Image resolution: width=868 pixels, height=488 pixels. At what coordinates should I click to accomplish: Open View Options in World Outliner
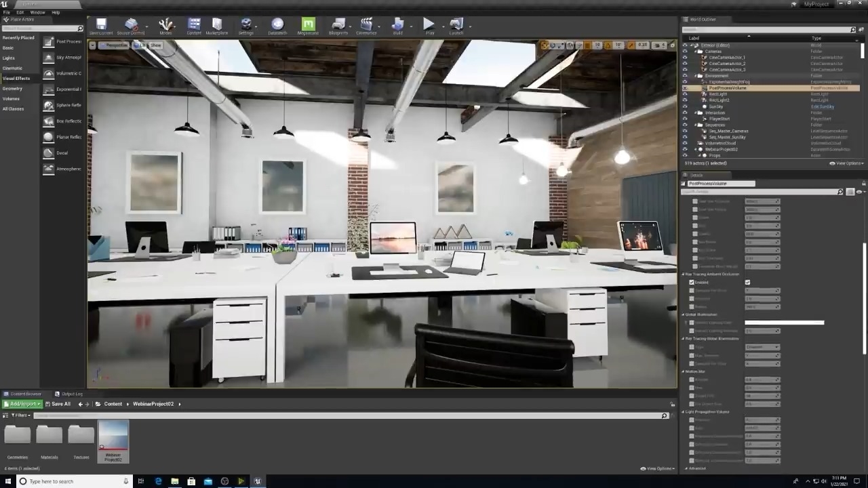click(x=846, y=163)
